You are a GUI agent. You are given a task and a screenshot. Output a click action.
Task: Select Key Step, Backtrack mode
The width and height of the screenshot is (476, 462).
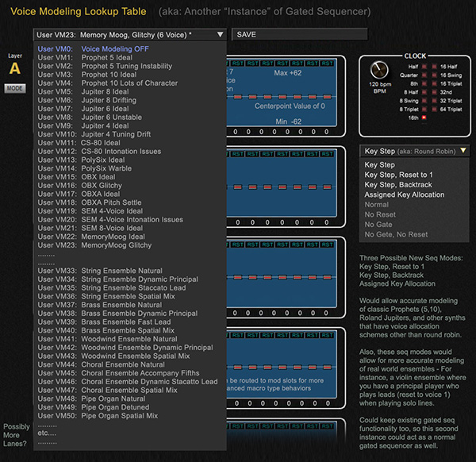click(x=398, y=185)
